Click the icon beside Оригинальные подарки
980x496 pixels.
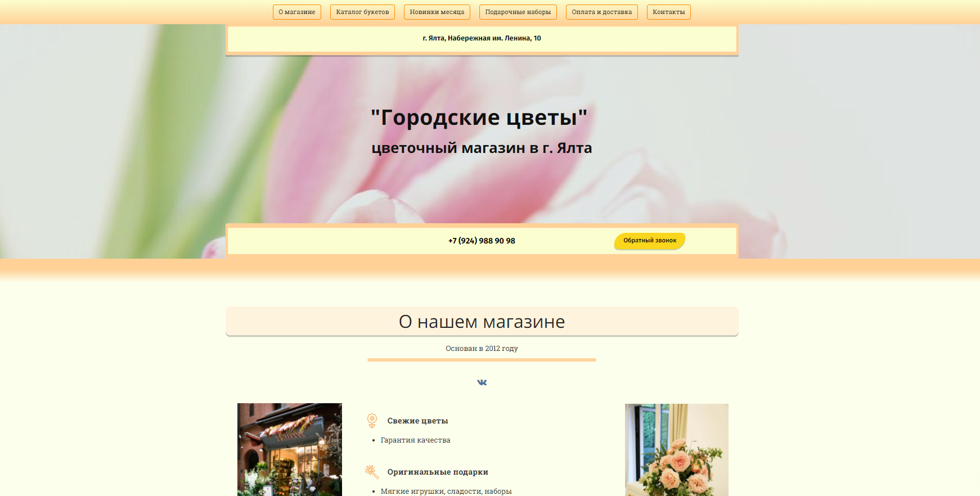(372, 472)
